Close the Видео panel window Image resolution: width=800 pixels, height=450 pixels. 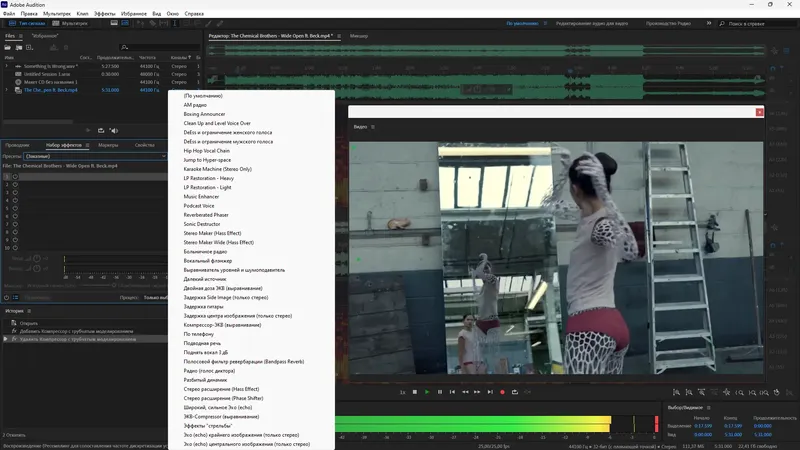point(759,112)
